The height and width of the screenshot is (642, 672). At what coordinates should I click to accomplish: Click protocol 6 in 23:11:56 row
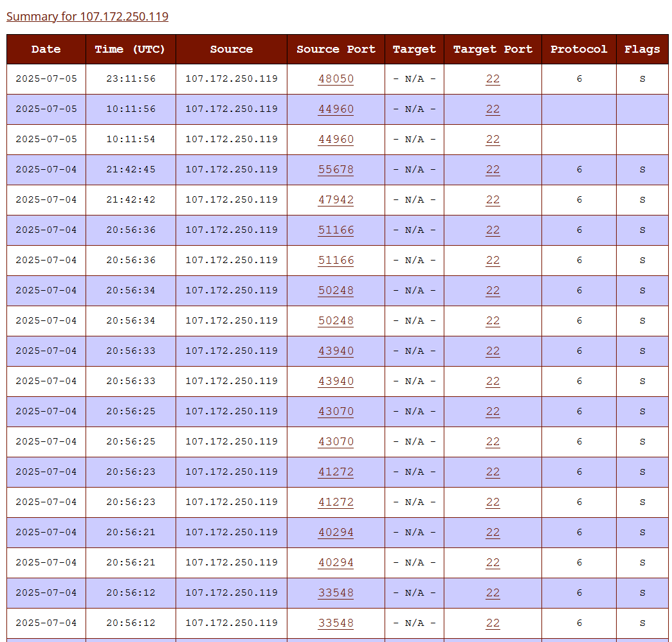point(579,79)
